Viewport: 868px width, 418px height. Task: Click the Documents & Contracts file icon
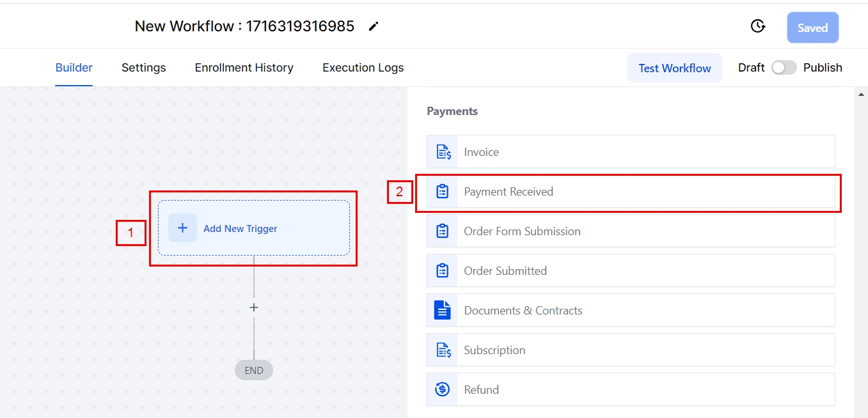click(443, 311)
